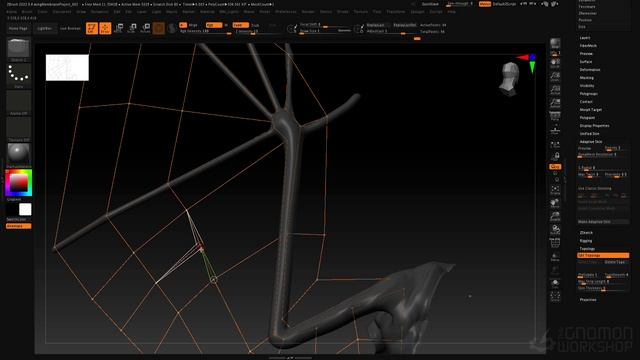Toggle Draw mode button

[105, 28]
